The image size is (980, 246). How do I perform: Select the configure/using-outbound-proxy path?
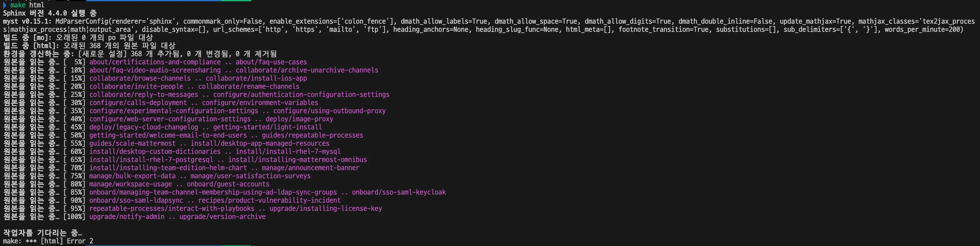(329, 111)
